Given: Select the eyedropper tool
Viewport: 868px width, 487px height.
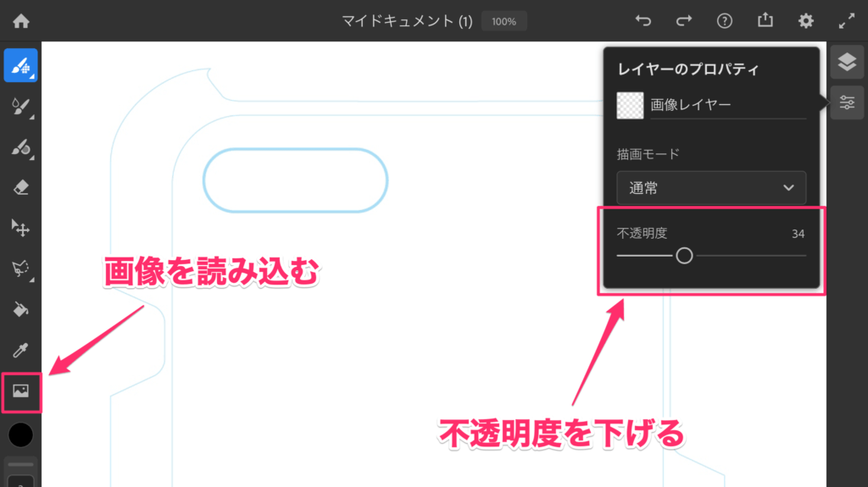Looking at the screenshot, I should coord(20,350).
